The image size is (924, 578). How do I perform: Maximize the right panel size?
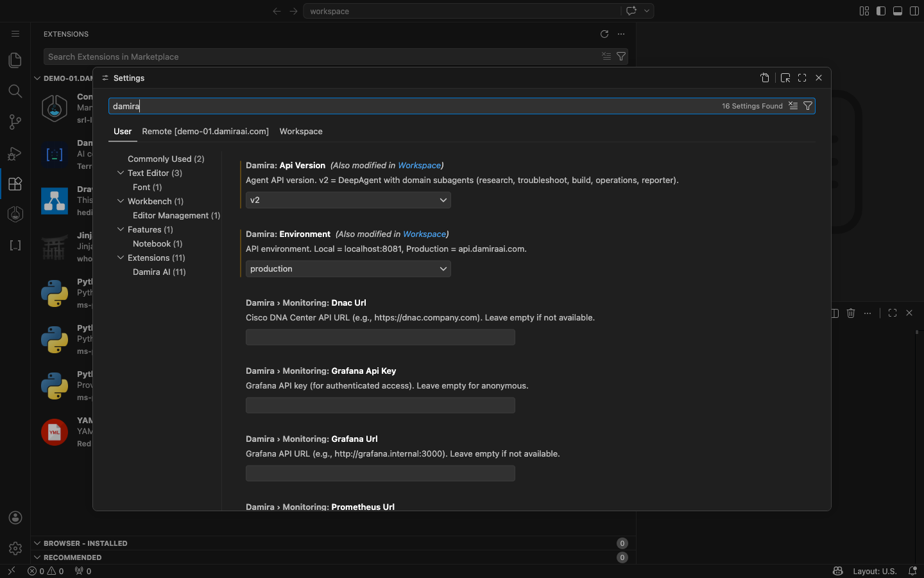click(893, 313)
